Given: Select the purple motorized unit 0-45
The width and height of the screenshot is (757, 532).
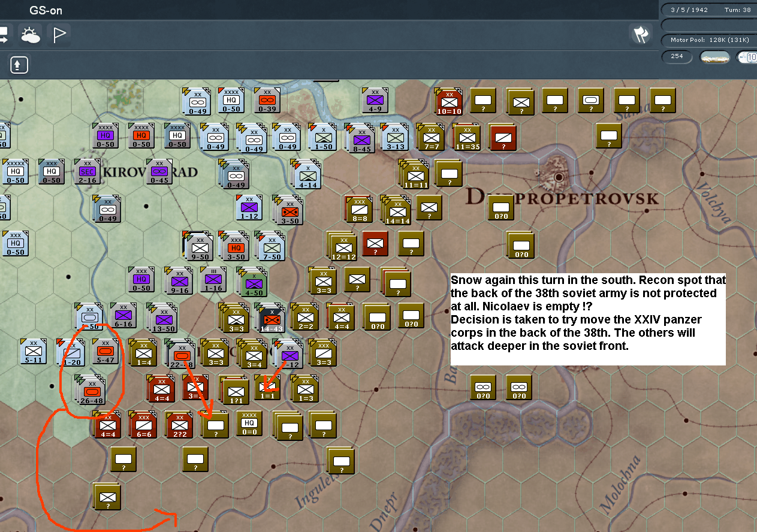Looking at the screenshot, I should (159, 172).
